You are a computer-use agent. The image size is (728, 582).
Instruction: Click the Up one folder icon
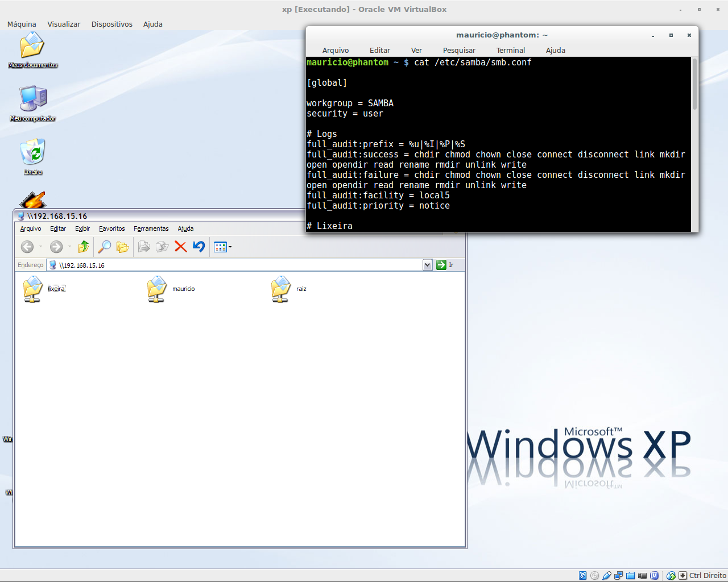(84, 247)
